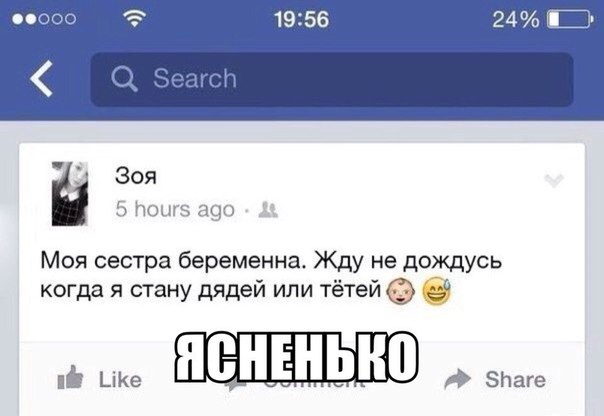Tap the back arrow icon
604x416 pixels.
point(41,79)
